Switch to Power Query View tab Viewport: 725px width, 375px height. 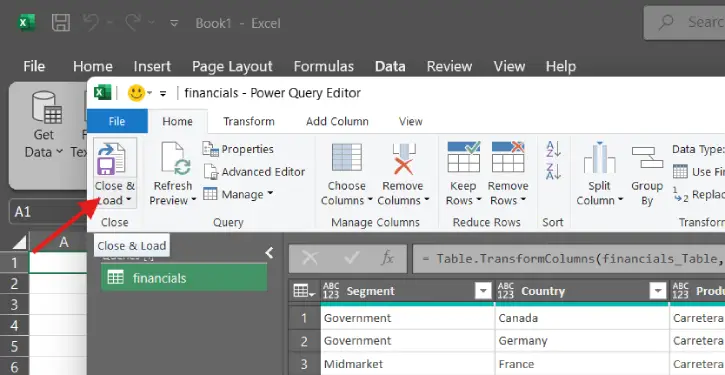tap(411, 122)
